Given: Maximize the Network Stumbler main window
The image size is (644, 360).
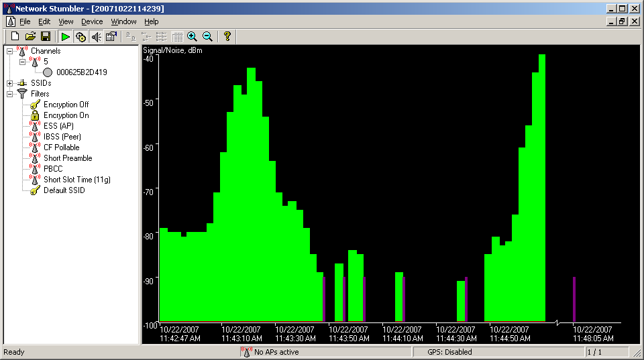Looking at the screenshot, I should click(x=623, y=9).
